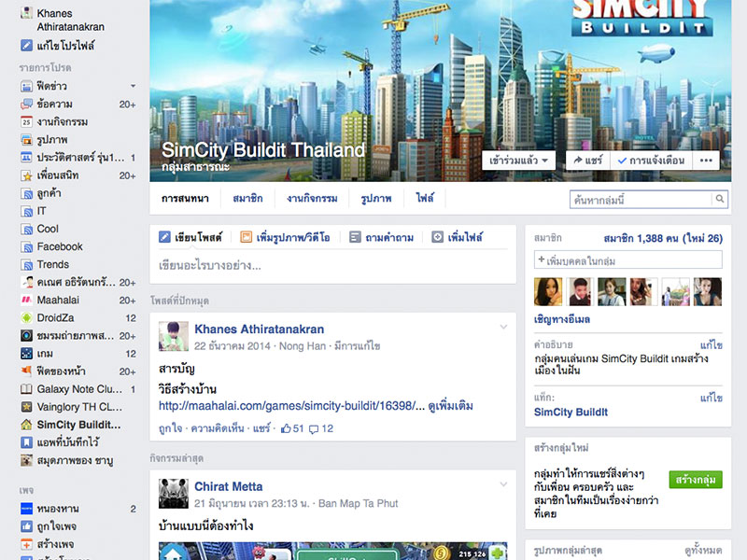Click the Comment link on pinned post
Viewport: 747px width, 560px height.
218,428
